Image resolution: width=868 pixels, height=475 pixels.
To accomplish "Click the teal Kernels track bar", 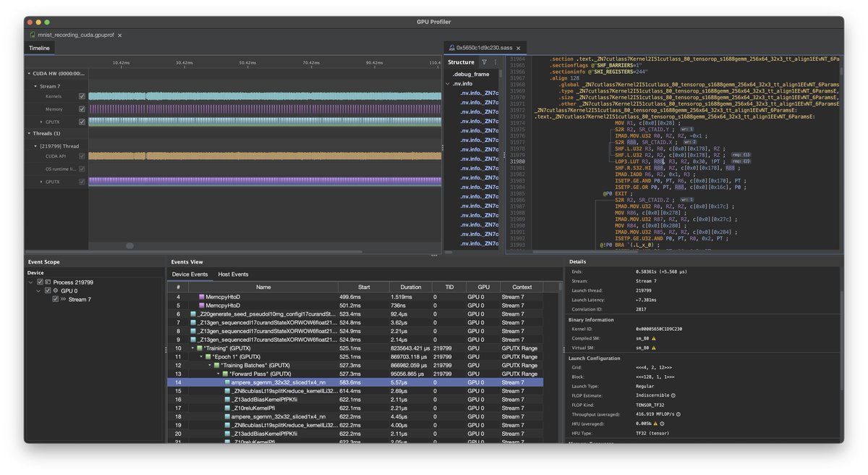I will click(265, 96).
